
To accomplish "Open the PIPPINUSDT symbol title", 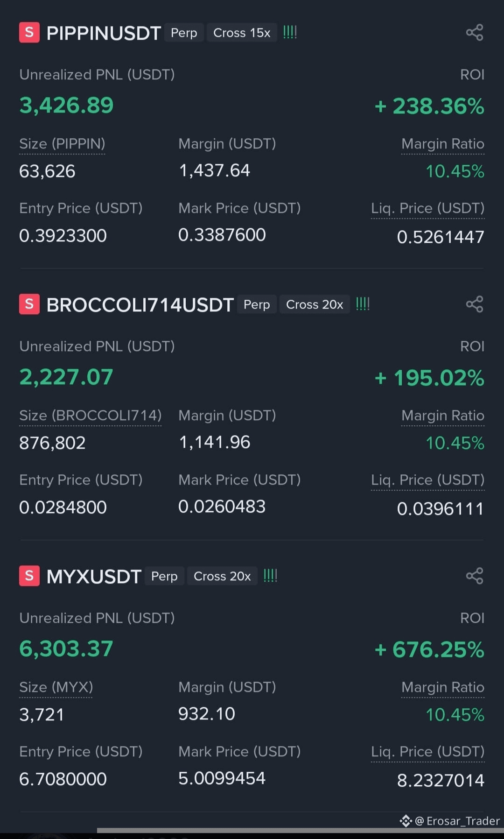I will [x=104, y=33].
